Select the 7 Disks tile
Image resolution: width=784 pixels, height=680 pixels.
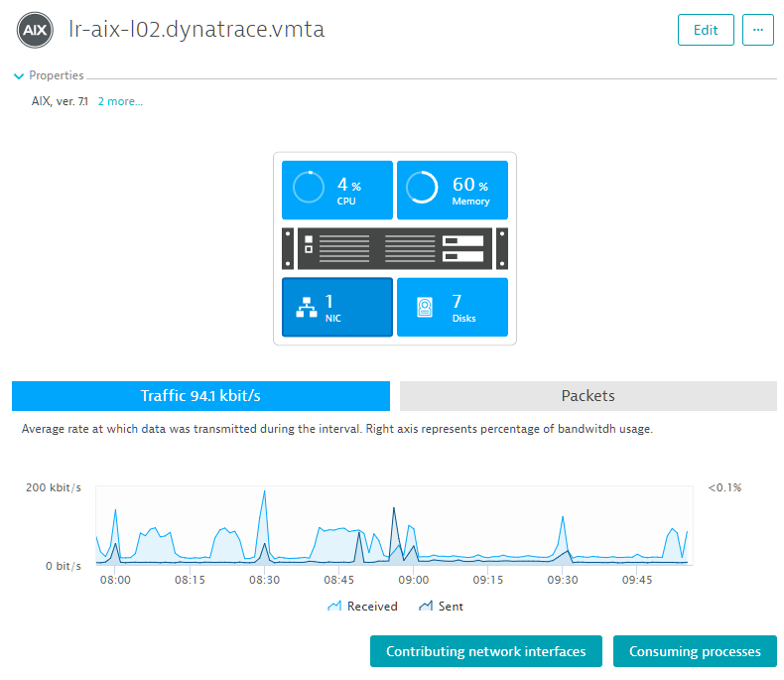452,307
